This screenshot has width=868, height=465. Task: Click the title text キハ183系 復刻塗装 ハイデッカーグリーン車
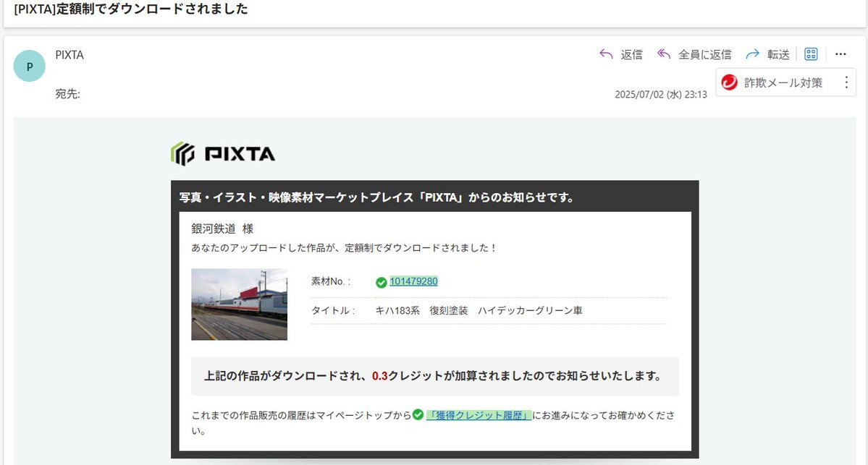click(479, 311)
